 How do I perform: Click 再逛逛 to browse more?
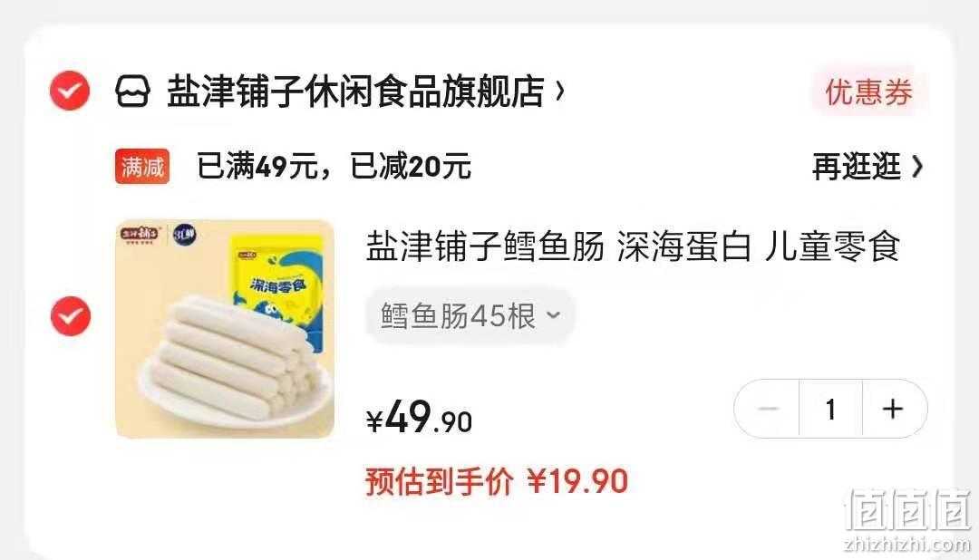point(856,167)
